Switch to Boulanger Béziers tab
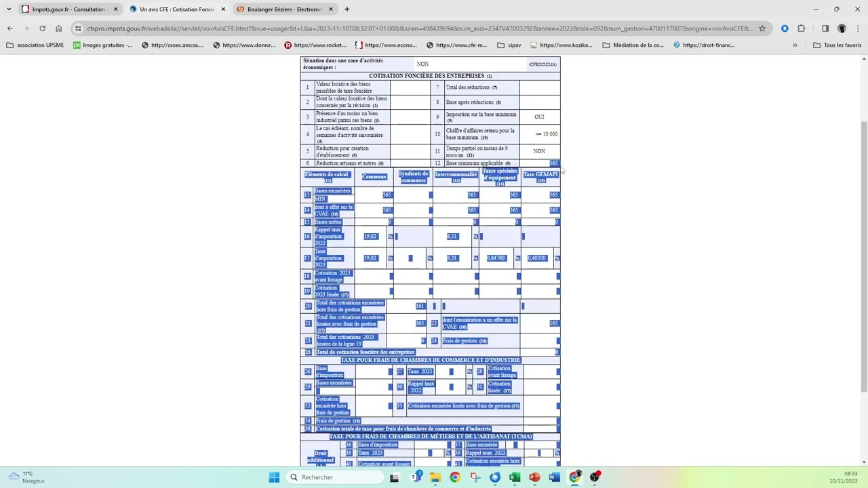This screenshot has width=868, height=488. coord(284,9)
